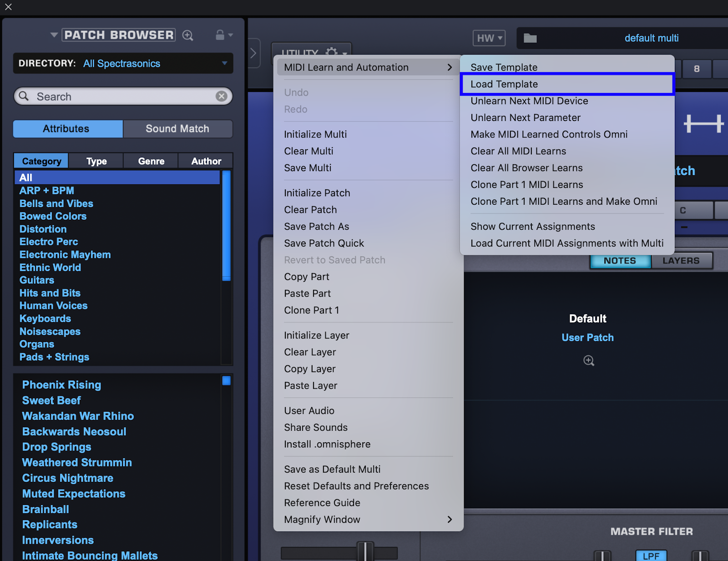Image resolution: width=728 pixels, height=561 pixels.
Task: Select the Pads + Strings category
Action: pyautogui.click(x=117, y=357)
